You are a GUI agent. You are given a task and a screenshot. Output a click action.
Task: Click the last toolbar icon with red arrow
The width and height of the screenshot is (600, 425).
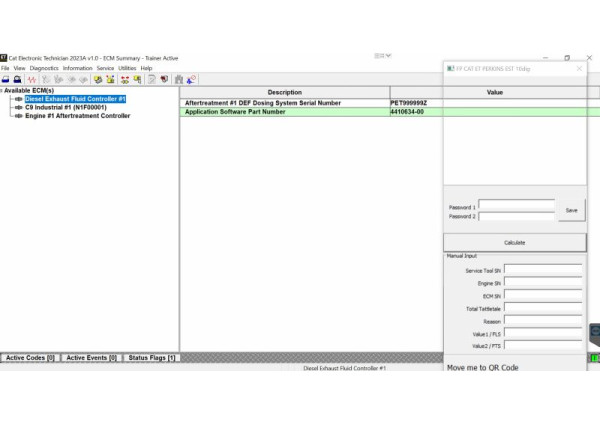point(191,79)
